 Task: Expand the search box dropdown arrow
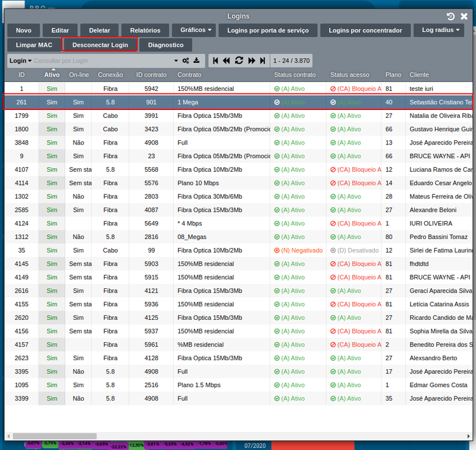(176, 61)
